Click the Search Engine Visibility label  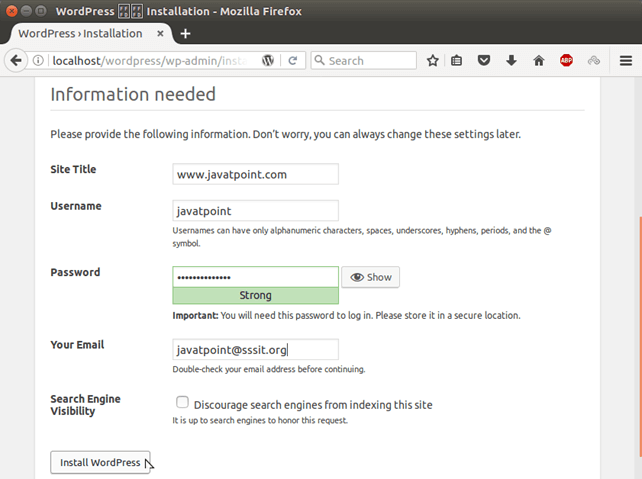(x=85, y=405)
